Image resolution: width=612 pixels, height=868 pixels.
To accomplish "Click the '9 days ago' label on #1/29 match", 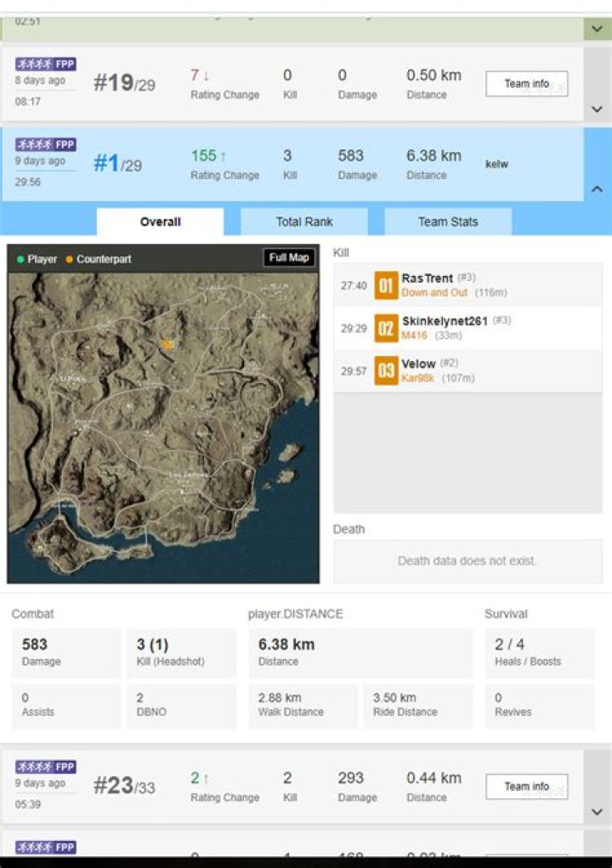I will 40,161.
